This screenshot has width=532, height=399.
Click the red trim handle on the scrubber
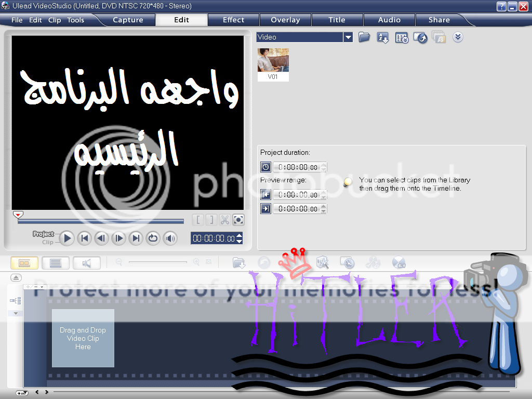pos(18,215)
